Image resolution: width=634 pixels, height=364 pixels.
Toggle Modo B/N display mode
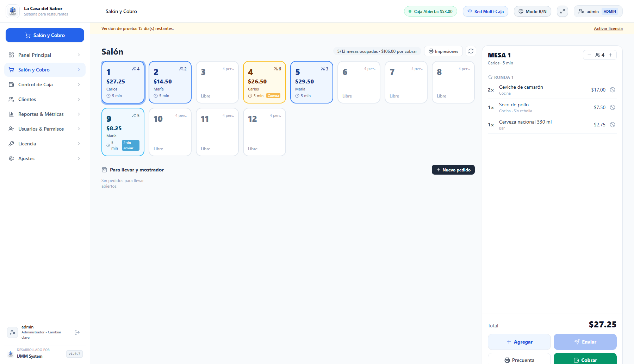(x=533, y=11)
